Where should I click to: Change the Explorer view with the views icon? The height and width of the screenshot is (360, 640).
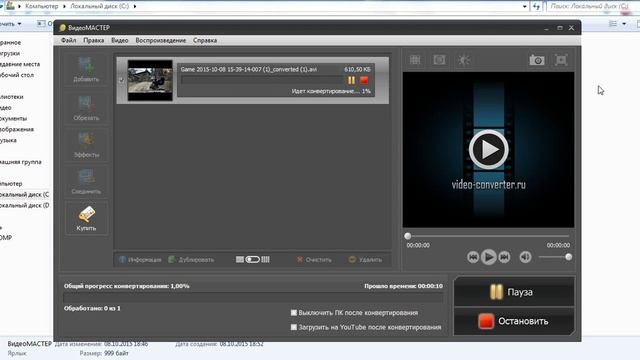click(x=613, y=24)
